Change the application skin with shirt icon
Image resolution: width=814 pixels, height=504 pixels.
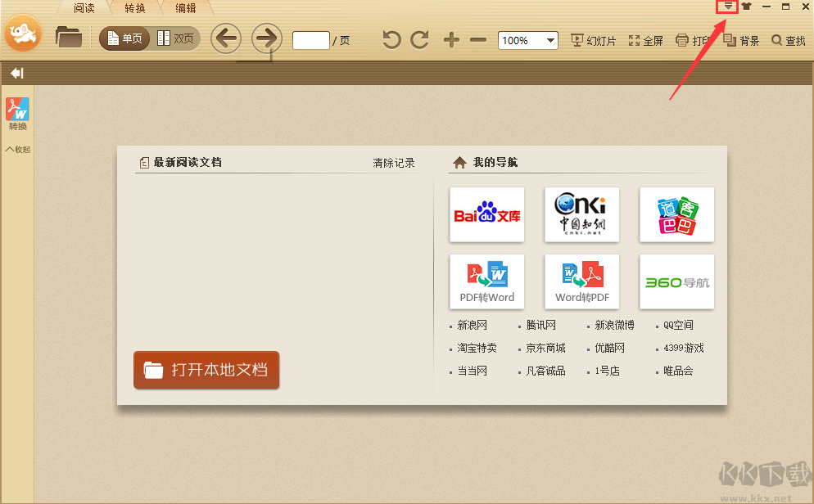(x=745, y=7)
